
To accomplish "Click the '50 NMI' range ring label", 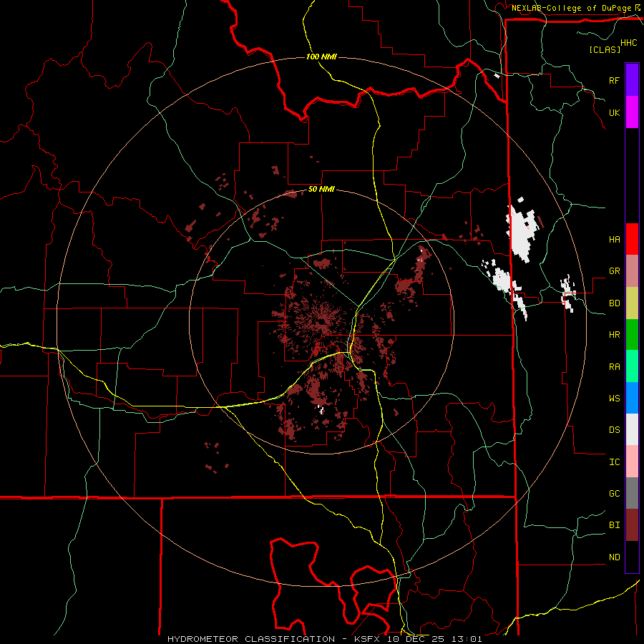I will (x=321, y=189).
